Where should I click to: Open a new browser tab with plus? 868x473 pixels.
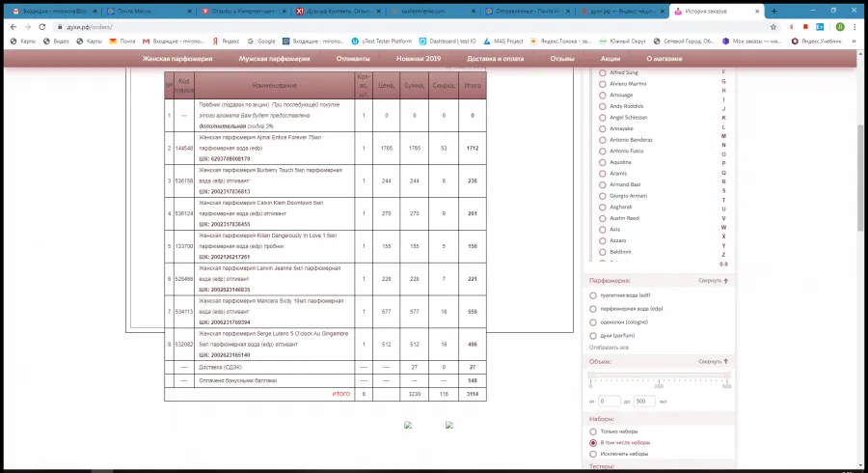[x=773, y=11]
